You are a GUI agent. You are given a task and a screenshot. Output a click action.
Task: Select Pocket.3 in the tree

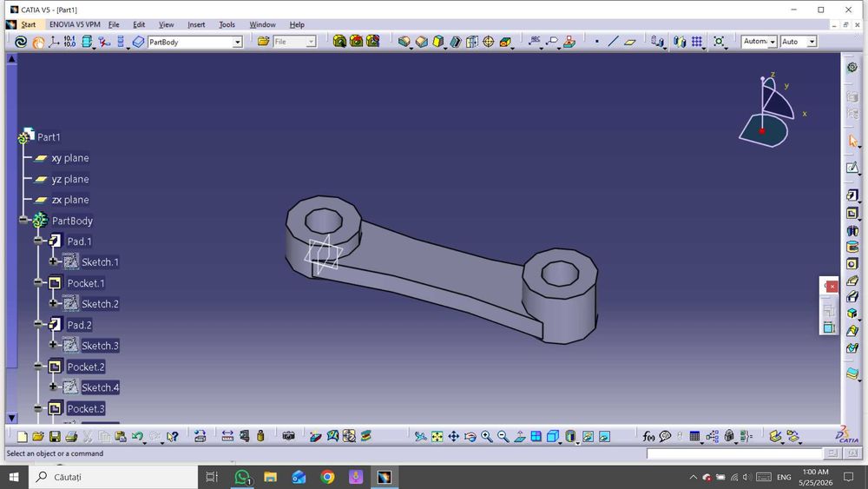tap(86, 409)
